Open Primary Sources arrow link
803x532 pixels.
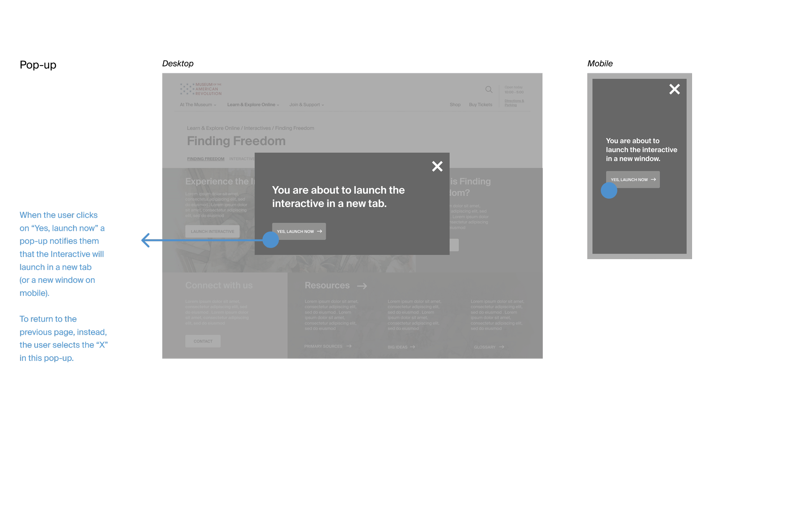(x=328, y=346)
